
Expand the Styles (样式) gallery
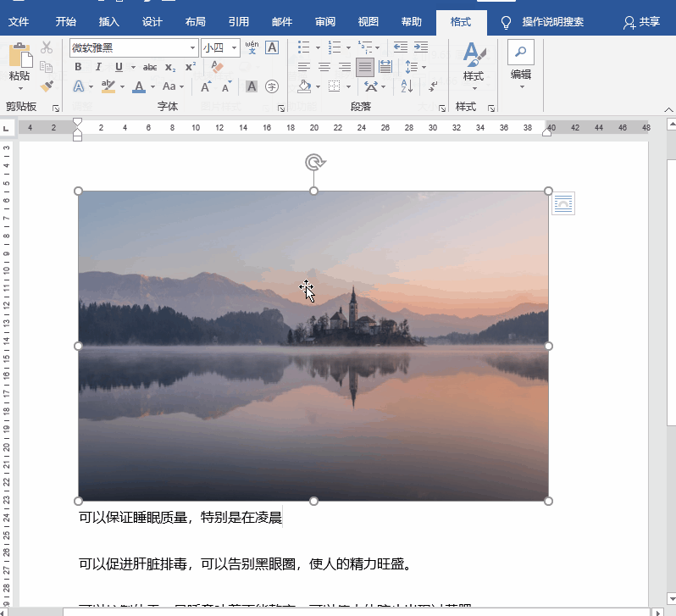tap(474, 65)
